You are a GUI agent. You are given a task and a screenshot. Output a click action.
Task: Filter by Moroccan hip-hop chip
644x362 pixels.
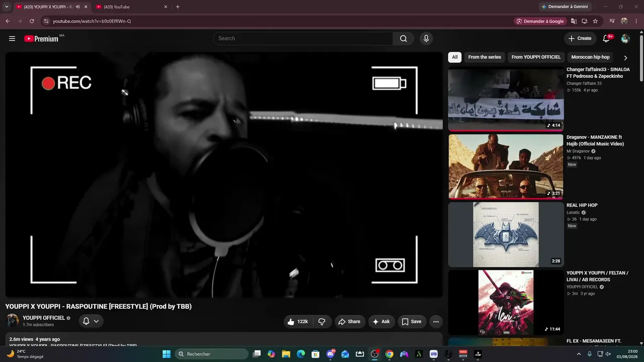[x=591, y=57]
